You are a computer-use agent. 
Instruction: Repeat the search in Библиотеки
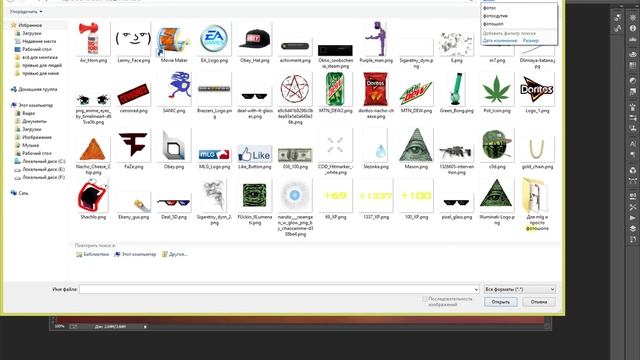(x=93, y=254)
